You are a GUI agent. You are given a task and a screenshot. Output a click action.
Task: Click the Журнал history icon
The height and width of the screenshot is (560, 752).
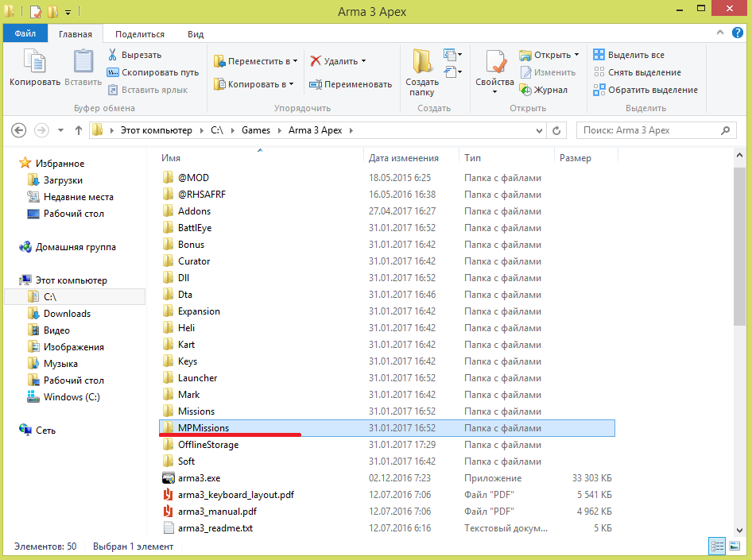coord(525,90)
